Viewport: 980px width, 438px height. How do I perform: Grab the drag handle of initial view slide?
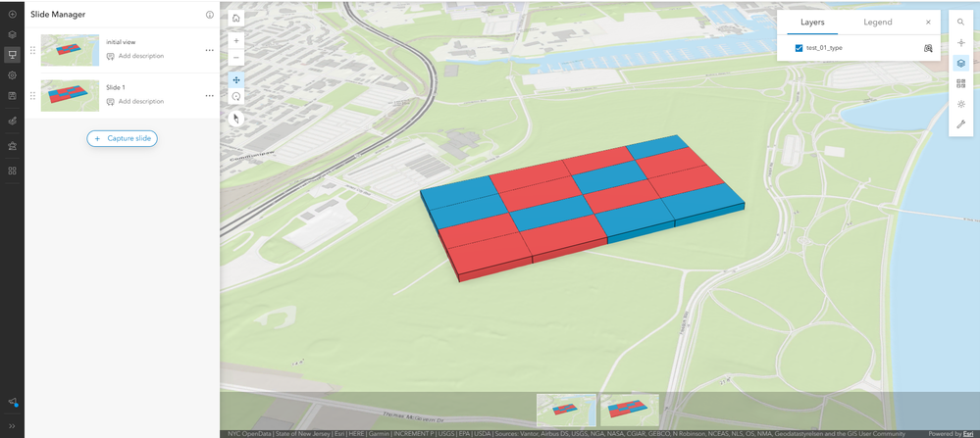(32, 50)
